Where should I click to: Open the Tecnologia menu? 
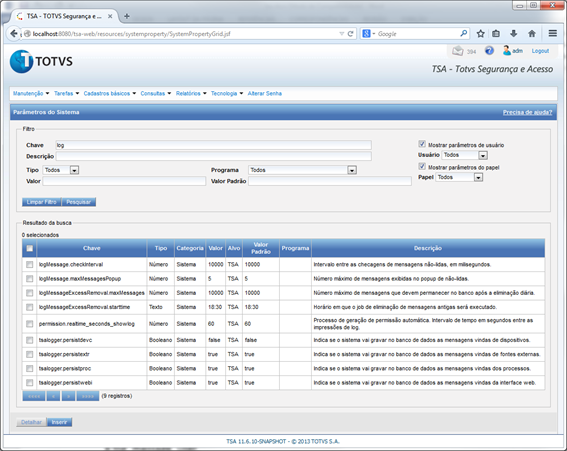(x=227, y=93)
